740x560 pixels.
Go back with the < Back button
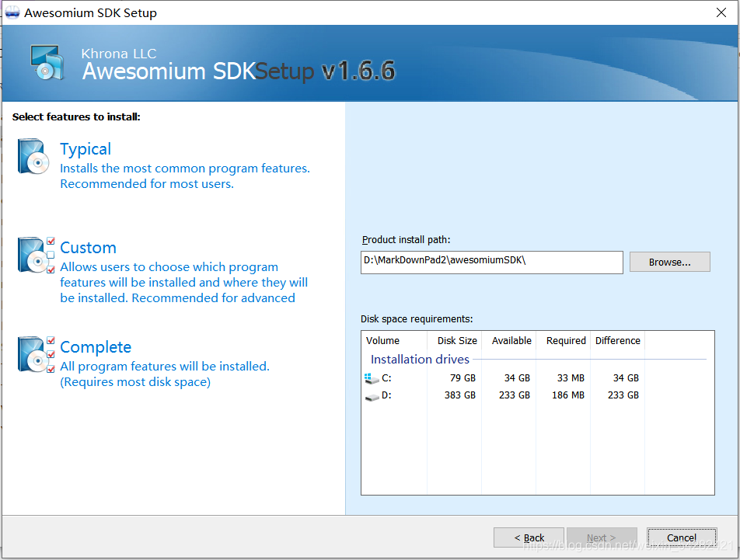click(529, 537)
